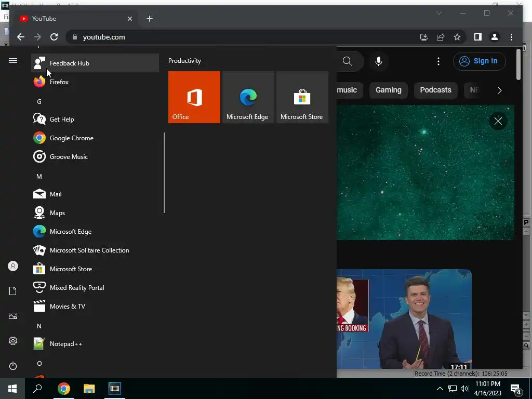Open File Explorer from the taskbar
The width and height of the screenshot is (532, 399).
89,389
